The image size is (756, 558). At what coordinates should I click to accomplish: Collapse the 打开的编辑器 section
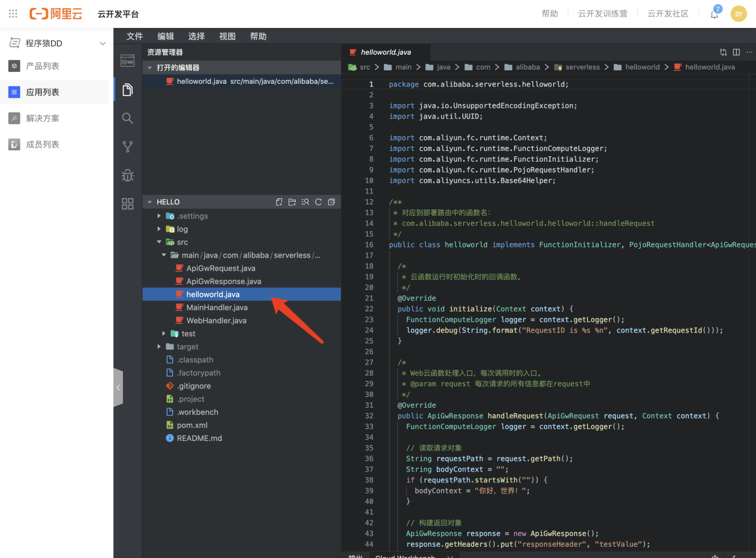[x=150, y=68]
